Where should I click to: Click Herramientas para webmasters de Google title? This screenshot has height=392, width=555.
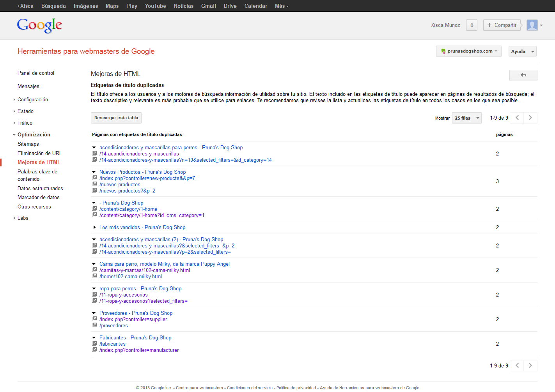[x=86, y=51]
